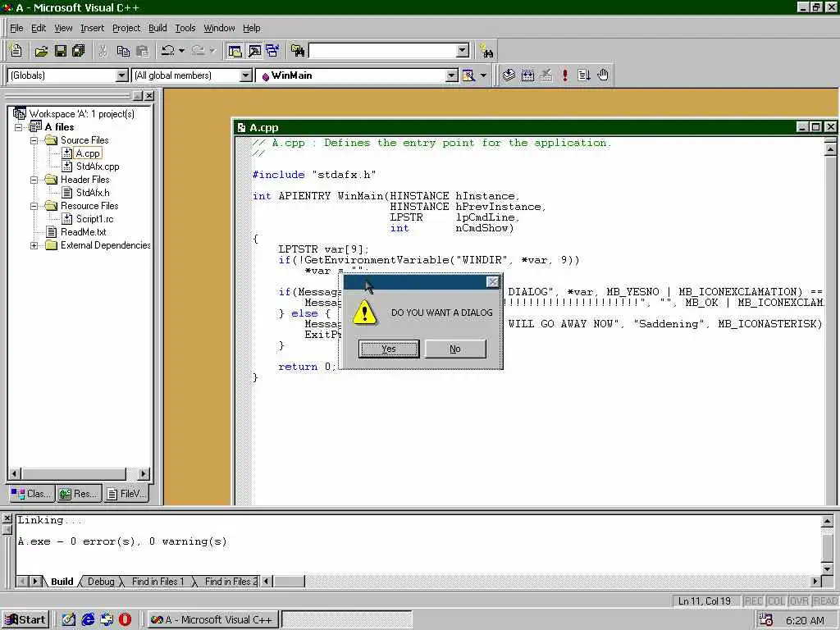Switch to the ClassView tab
This screenshot has width=840, height=630.
tap(31, 494)
